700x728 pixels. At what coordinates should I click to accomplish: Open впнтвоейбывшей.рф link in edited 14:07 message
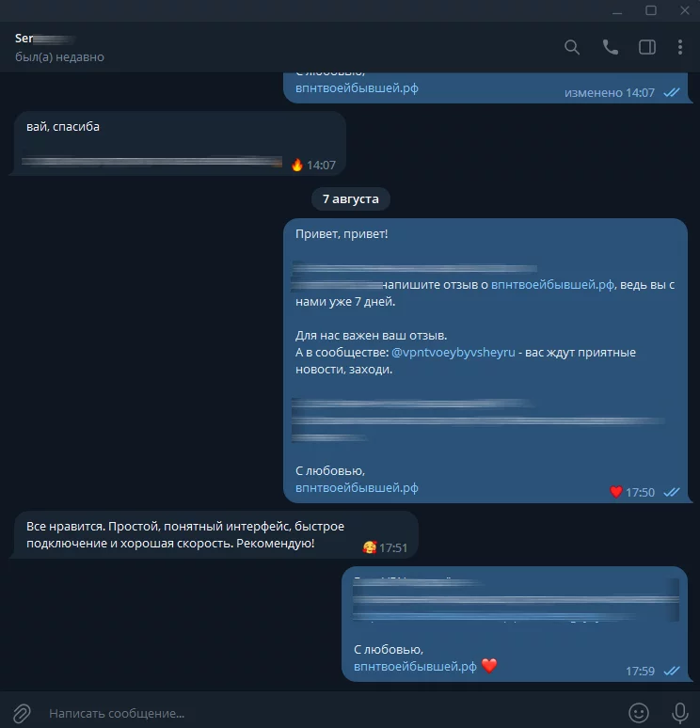(x=357, y=88)
